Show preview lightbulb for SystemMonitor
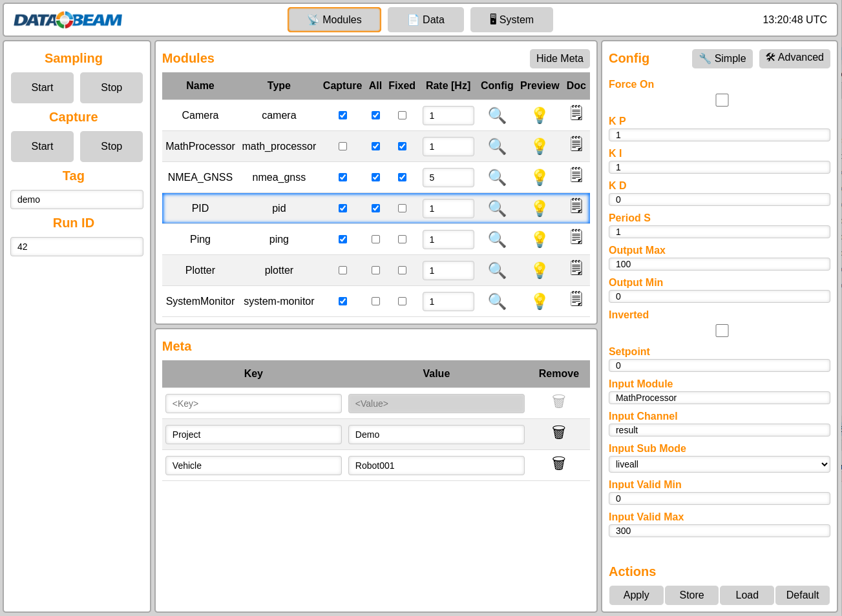 click(x=540, y=302)
